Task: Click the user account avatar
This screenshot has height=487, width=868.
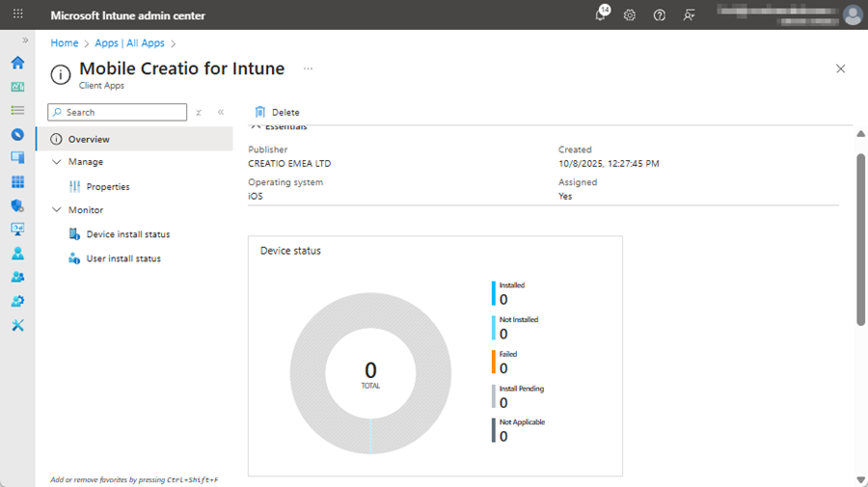Action: pyautogui.click(x=852, y=15)
